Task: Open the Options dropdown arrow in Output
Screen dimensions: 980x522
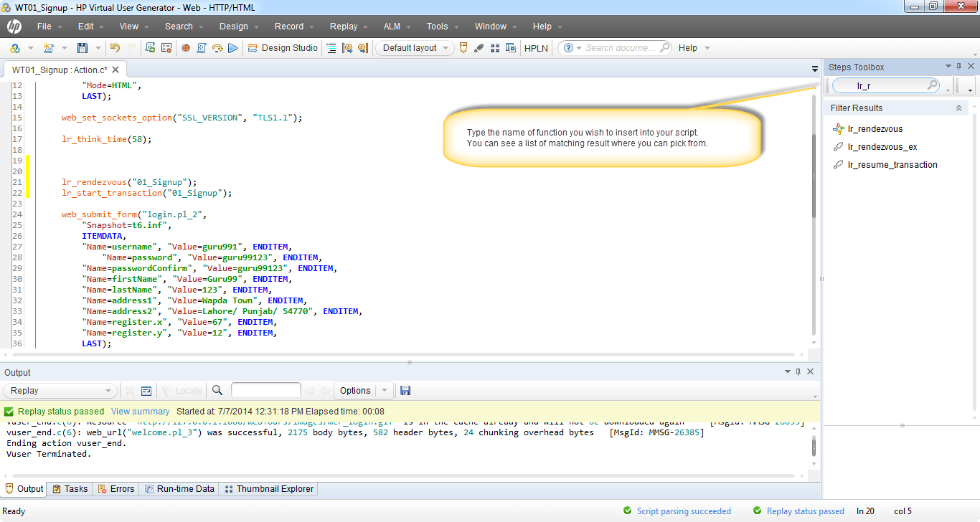Action: [385, 391]
